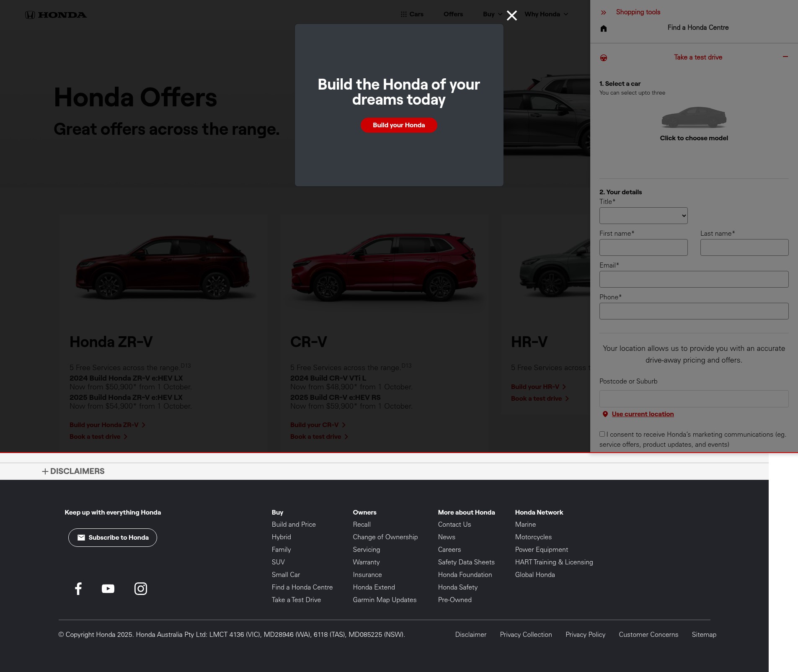798x672 pixels.
Task: Click footer Take a Test Drive link
Action: pyautogui.click(x=296, y=600)
